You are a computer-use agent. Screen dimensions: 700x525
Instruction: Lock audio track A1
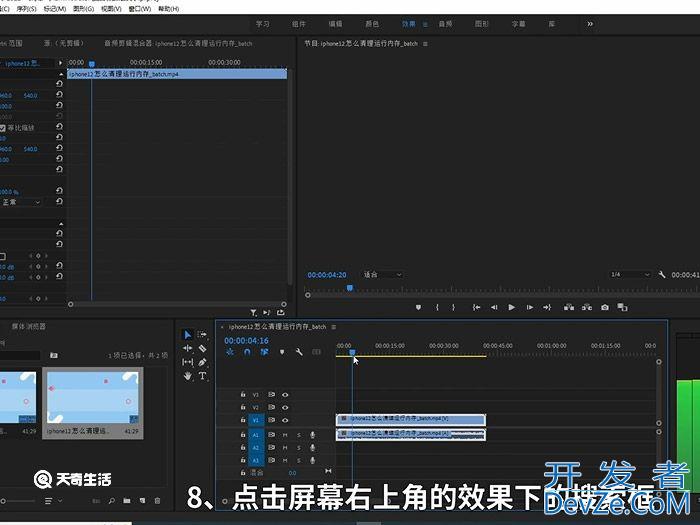click(x=243, y=434)
